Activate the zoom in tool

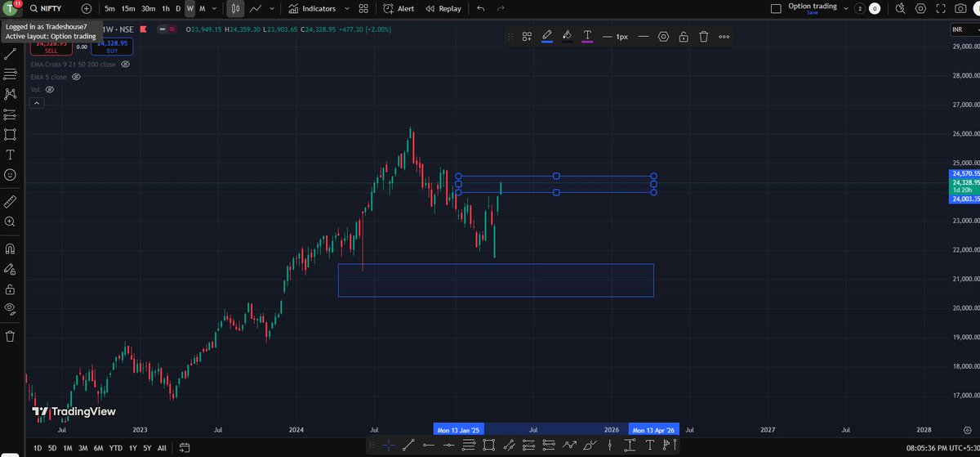(x=10, y=222)
